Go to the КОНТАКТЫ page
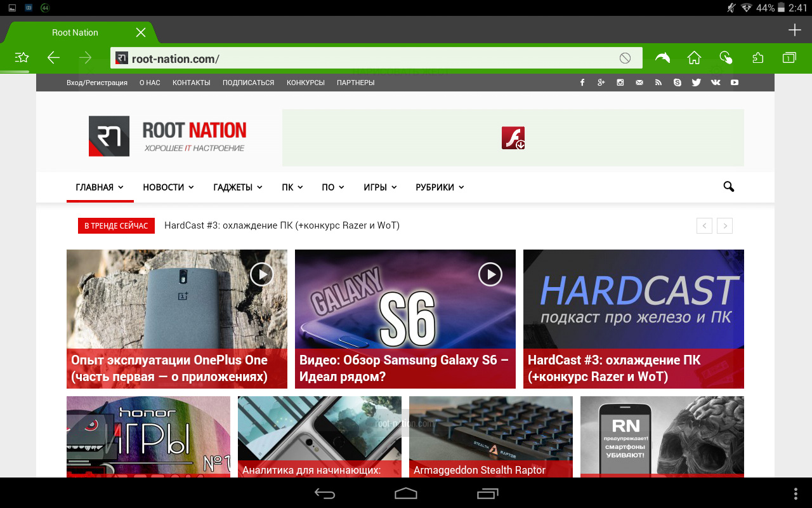 (x=191, y=83)
